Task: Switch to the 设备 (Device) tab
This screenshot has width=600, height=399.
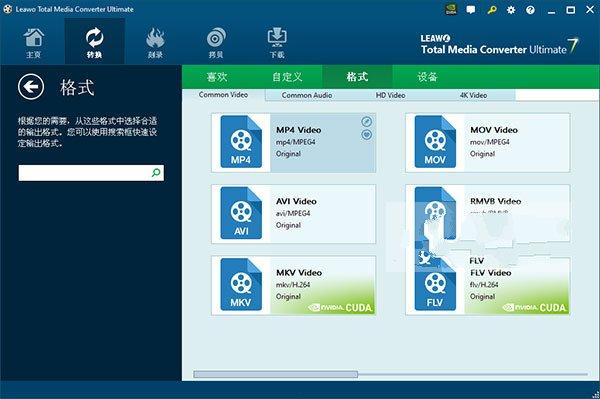Action: point(427,77)
